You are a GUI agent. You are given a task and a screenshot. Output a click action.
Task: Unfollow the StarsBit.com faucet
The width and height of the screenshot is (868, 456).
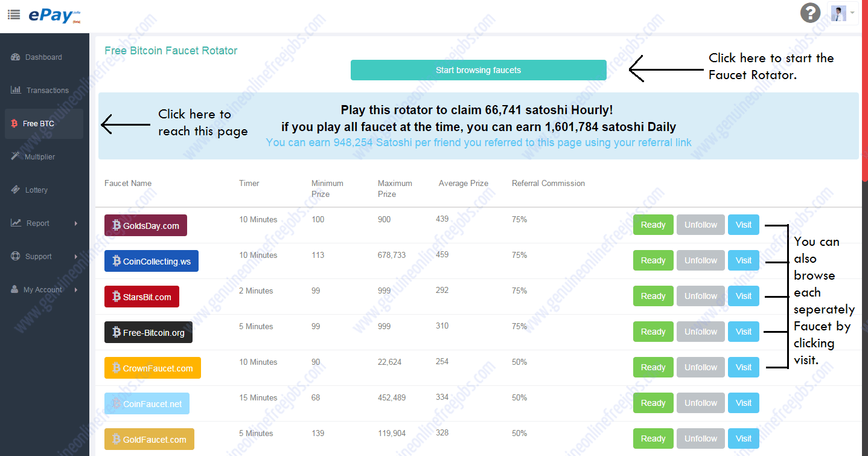(701, 296)
